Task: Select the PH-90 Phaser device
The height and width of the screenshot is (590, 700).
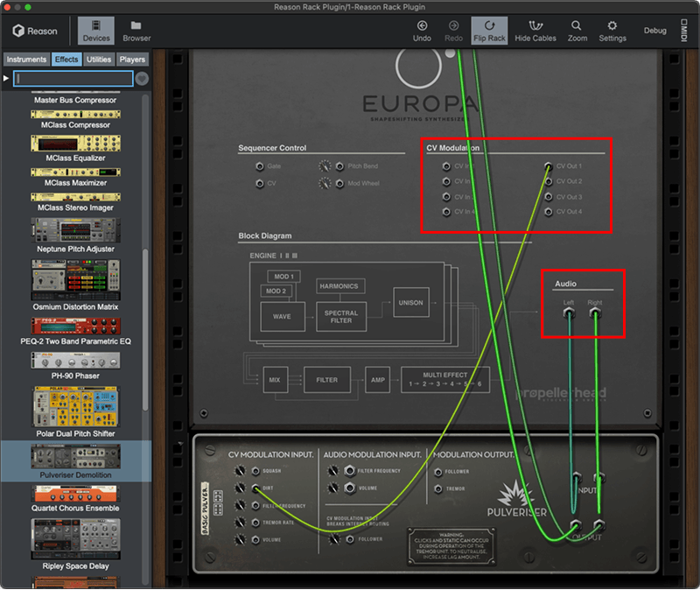Action: coord(75,366)
